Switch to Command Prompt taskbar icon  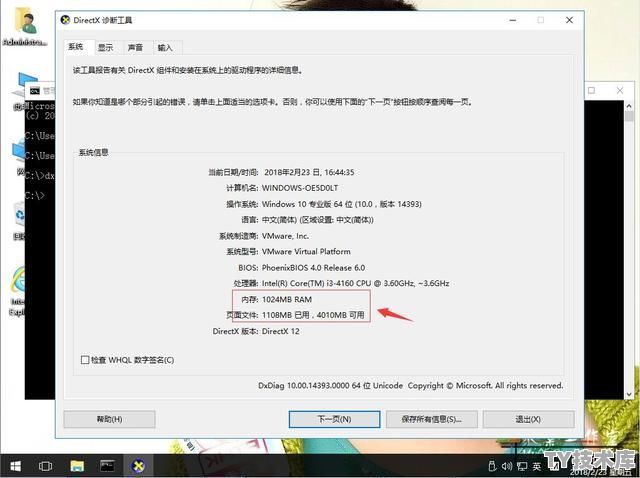coord(108,466)
